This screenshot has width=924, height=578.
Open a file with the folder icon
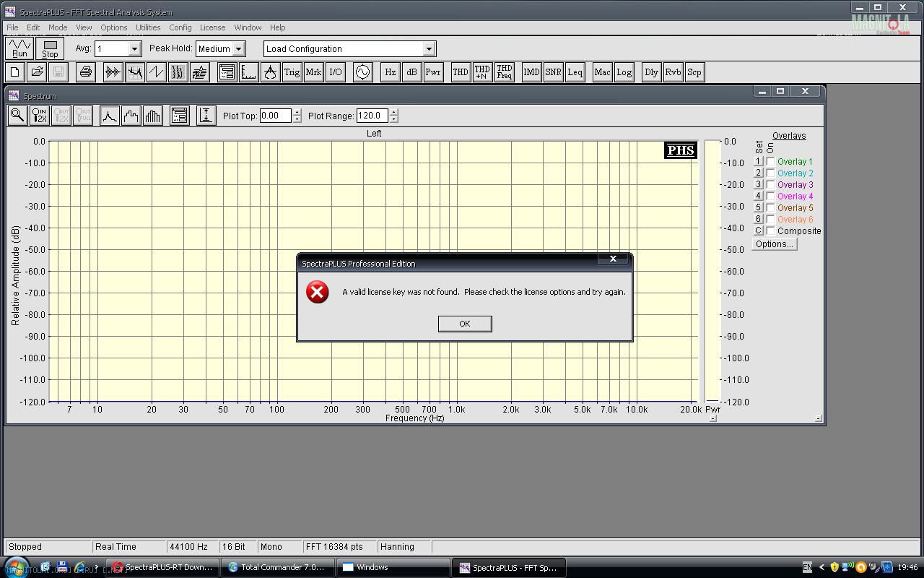pyautogui.click(x=37, y=72)
